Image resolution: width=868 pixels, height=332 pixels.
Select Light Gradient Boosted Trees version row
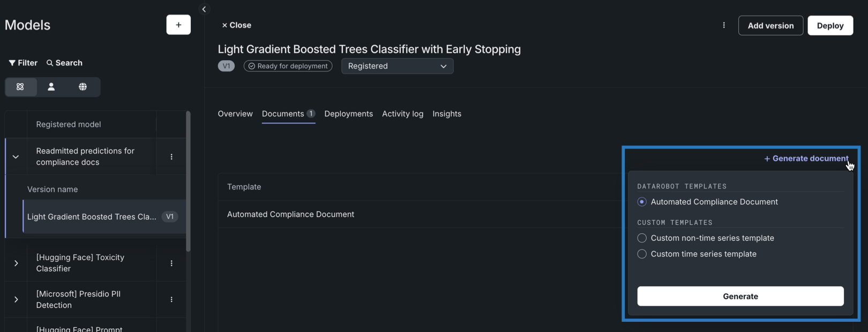pos(92,217)
